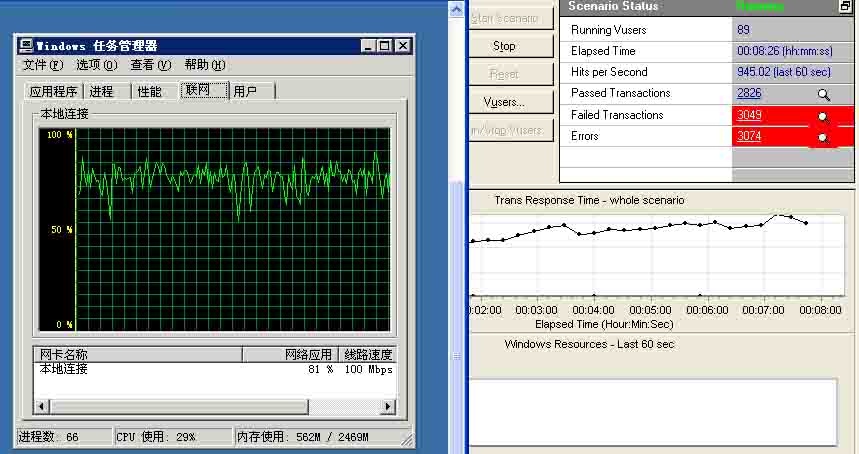This screenshot has height=454, width=859.
Task: Click the magnifier beside Passed Transactions
Action: pyautogui.click(x=823, y=94)
